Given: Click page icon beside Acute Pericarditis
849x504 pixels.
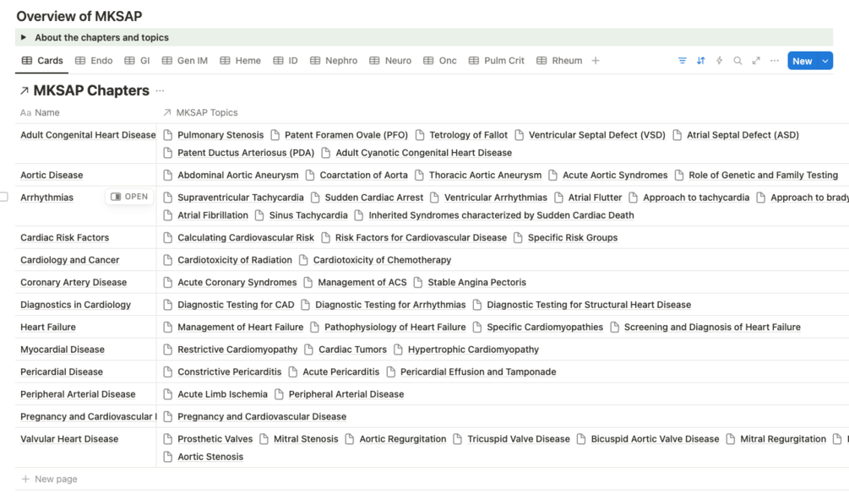Looking at the screenshot, I should click(x=293, y=372).
